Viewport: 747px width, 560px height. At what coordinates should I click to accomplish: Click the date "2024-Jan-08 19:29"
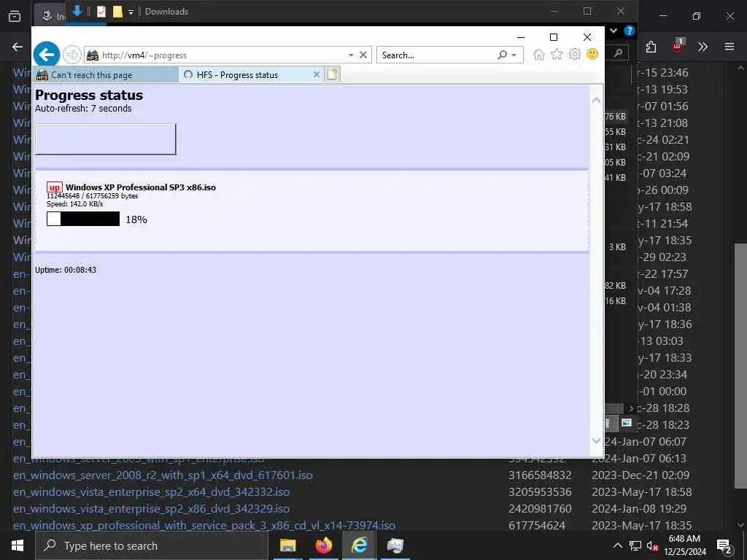coord(639,508)
